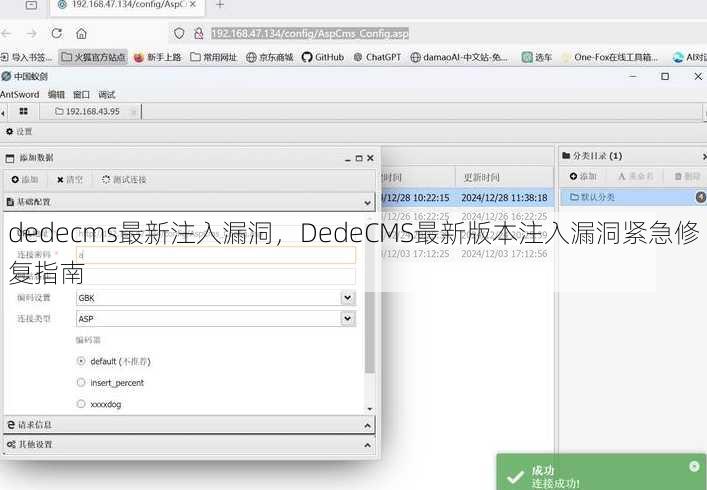Focus the AspCms_Config.asp address bar
The width and height of the screenshot is (707, 490).
click(x=310, y=33)
